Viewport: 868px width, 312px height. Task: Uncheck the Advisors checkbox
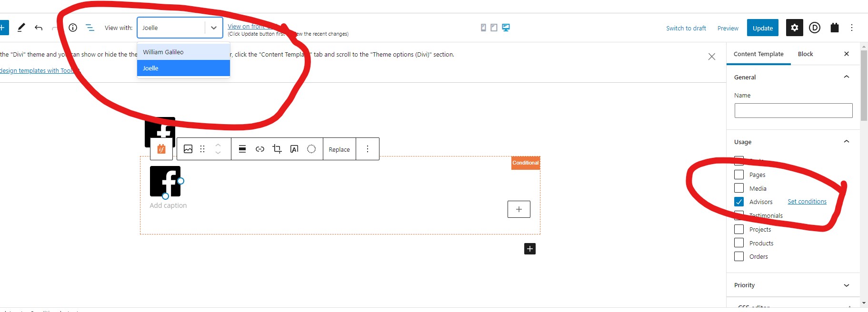739,202
